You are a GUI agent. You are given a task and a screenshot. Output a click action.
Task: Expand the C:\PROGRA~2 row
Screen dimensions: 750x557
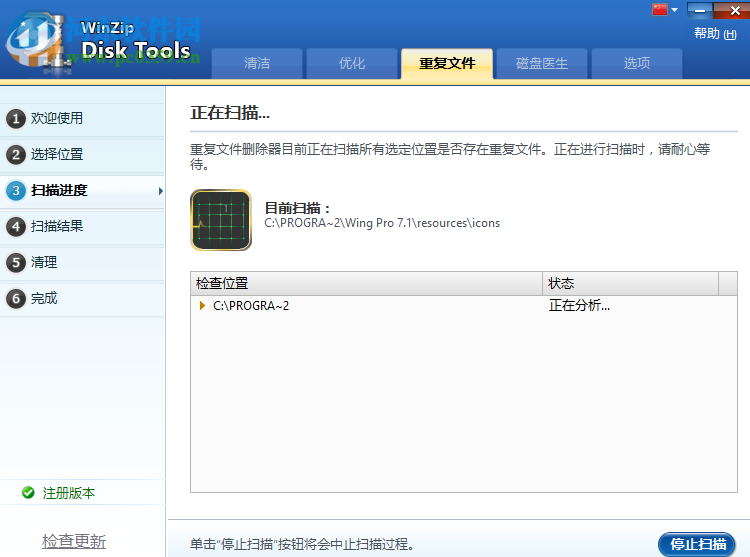click(202, 306)
